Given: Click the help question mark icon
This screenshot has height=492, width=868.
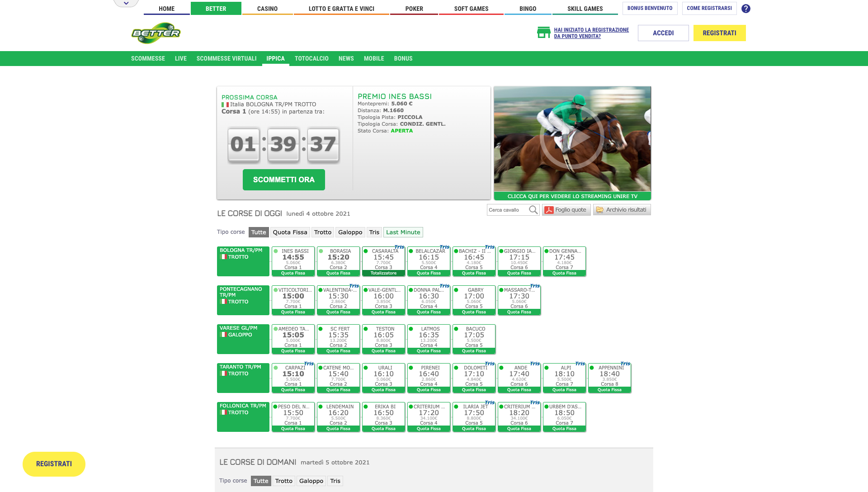Looking at the screenshot, I should (x=746, y=9).
